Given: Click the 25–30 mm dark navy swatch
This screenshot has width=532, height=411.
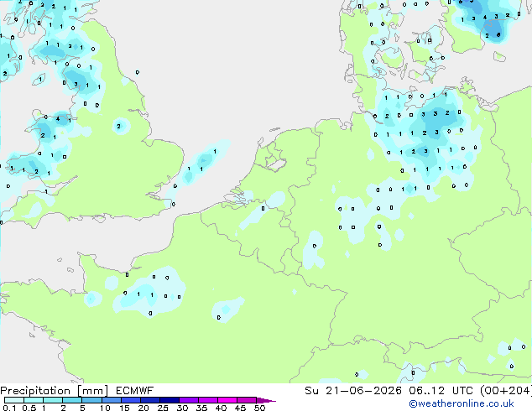Looking at the screenshot, I should [170, 400].
